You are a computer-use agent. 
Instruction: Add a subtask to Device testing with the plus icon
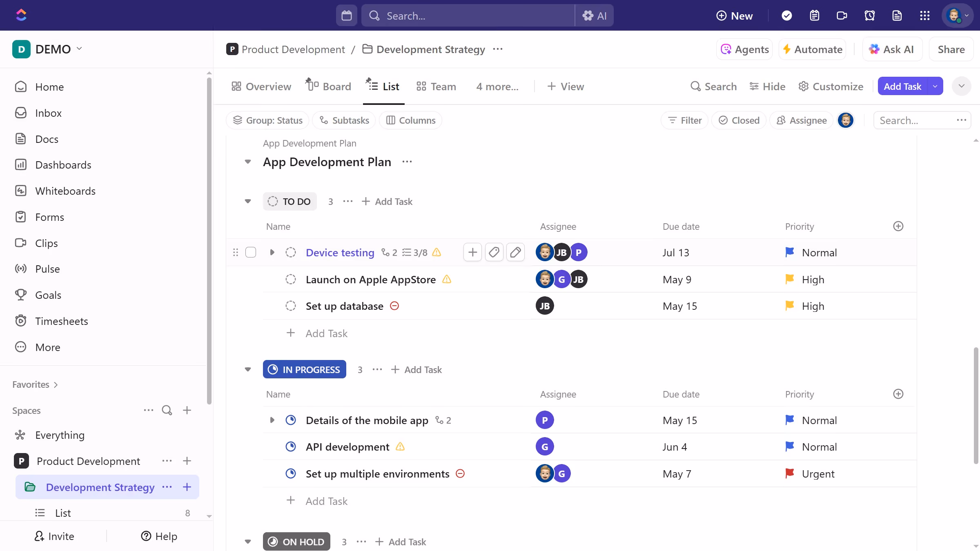pyautogui.click(x=472, y=252)
